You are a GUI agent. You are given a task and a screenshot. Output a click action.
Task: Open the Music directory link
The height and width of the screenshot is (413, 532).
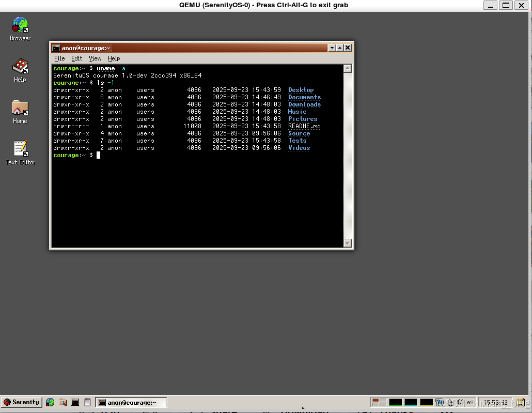pyautogui.click(x=297, y=112)
